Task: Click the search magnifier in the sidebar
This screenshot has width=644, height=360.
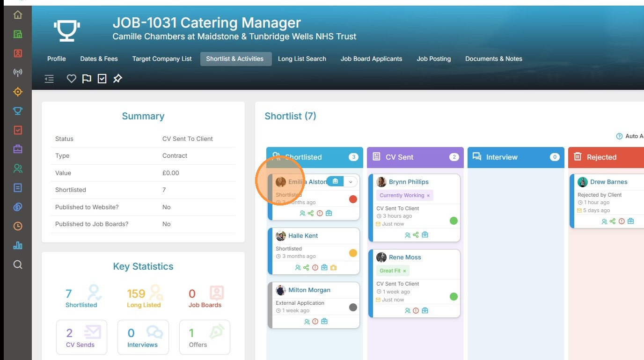Action: pos(18,264)
